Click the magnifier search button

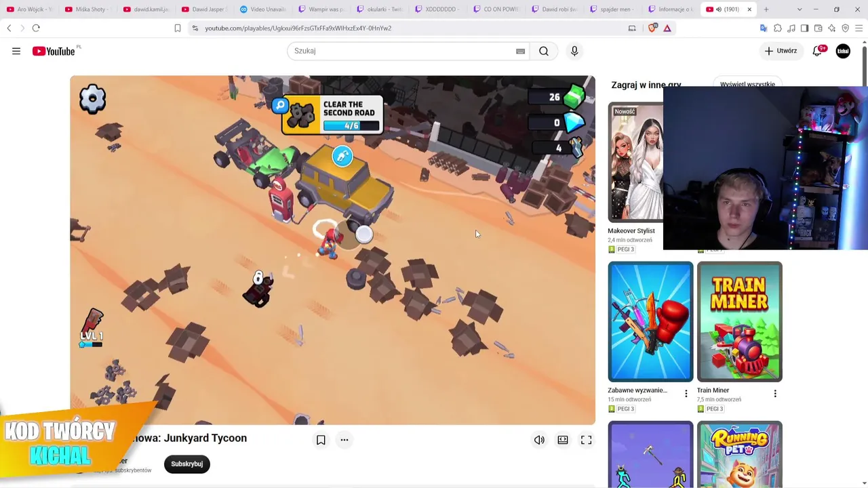click(544, 51)
